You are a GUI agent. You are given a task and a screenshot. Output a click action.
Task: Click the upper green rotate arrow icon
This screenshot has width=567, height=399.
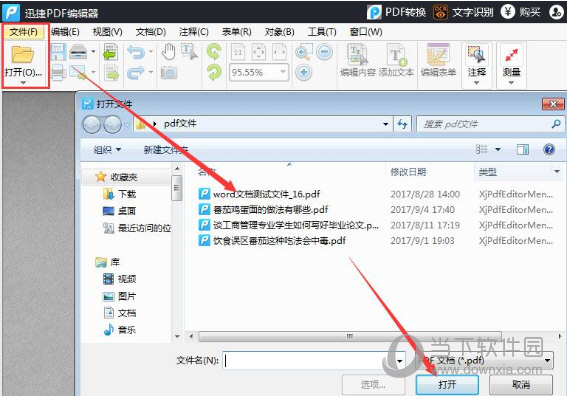(214, 52)
